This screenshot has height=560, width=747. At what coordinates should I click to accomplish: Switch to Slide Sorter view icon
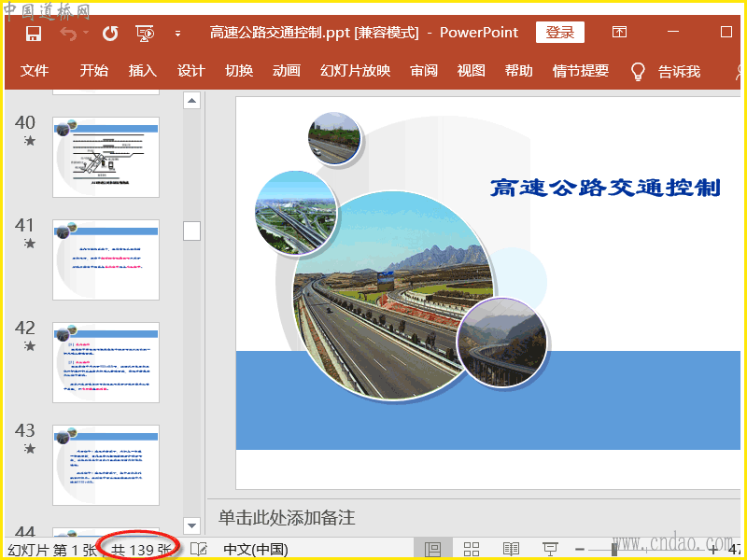point(472,549)
